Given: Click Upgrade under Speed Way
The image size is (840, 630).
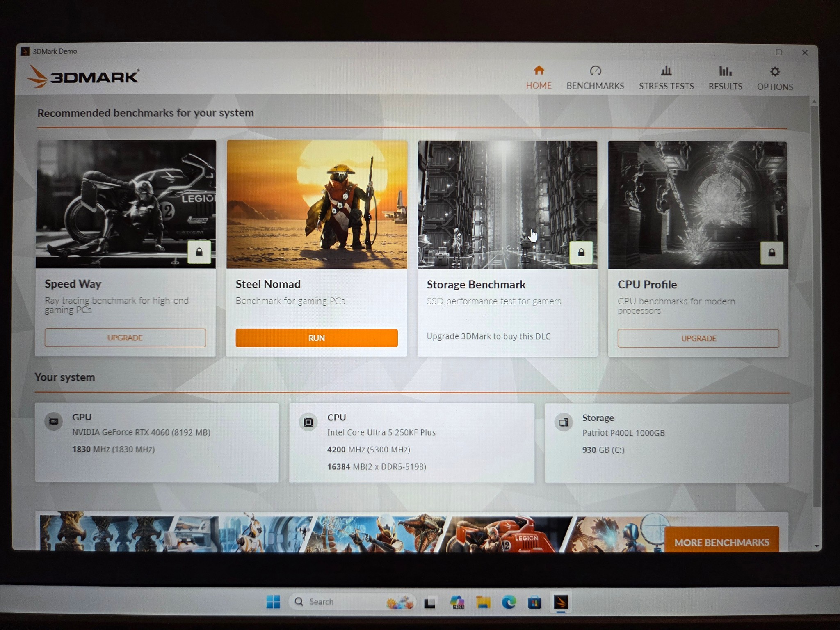Looking at the screenshot, I should click(125, 338).
